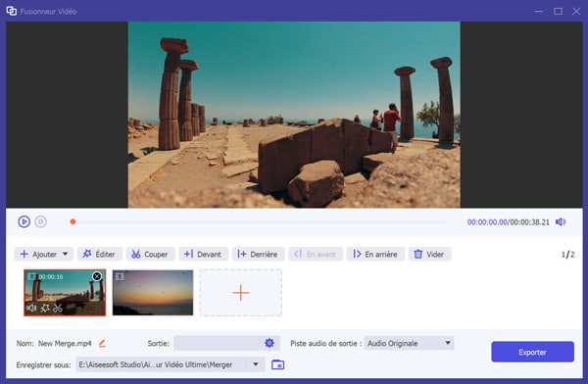Click the Exporter button
Image resolution: width=588 pixels, height=384 pixels.
(x=532, y=352)
